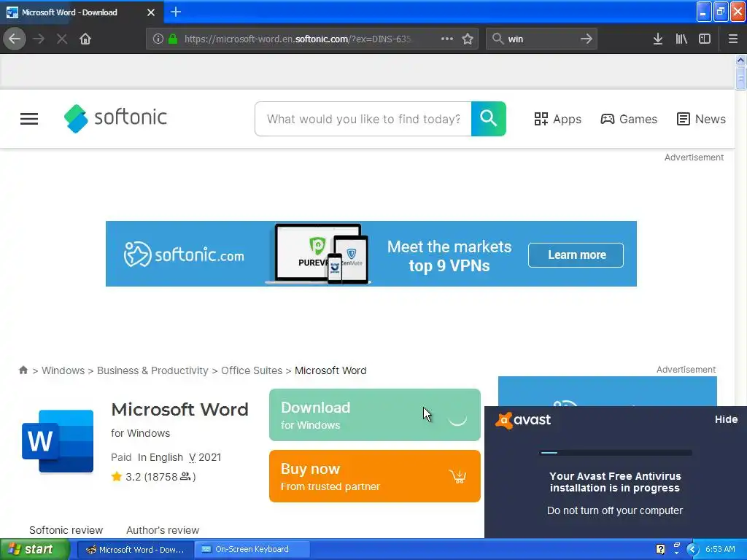
Task: Click the taskbar clock 6:53 AM
Action: tap(720, 549)
